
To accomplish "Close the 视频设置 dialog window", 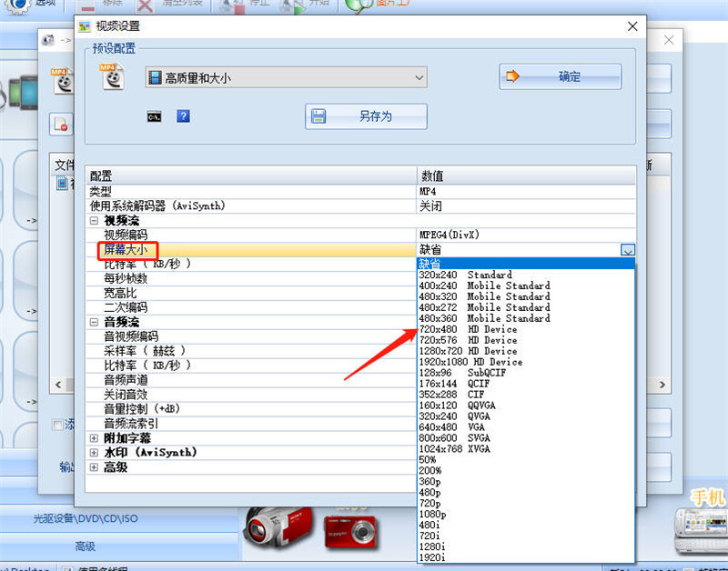I will (630, 26).
